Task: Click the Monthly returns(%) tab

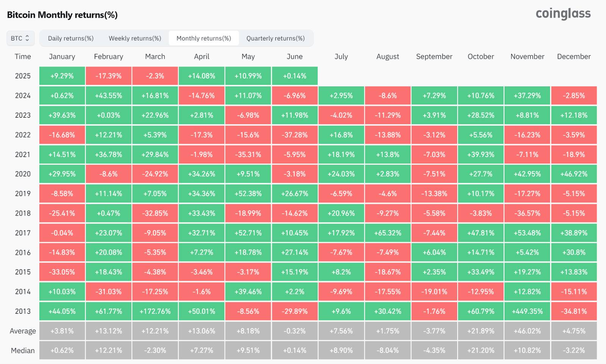Action: coord(204,38)
